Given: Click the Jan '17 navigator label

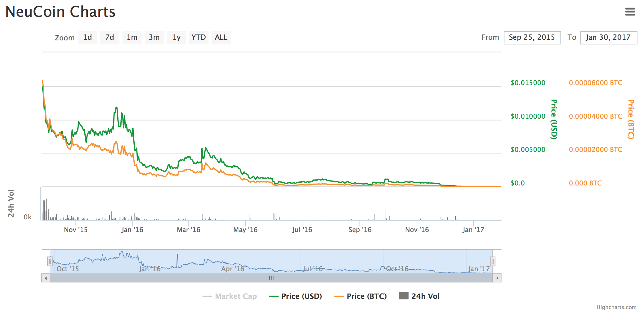Looking at the screenshot, I should click(x=479, y=269).
